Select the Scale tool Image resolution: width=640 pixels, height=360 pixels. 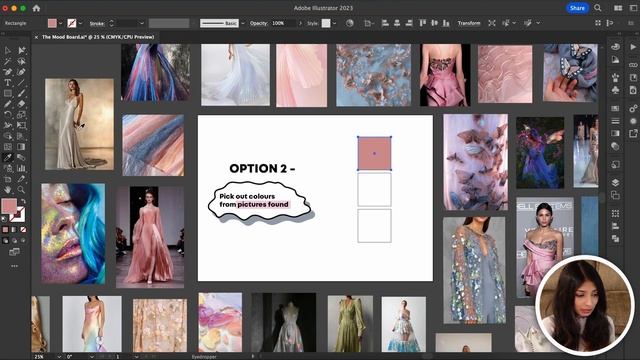[22, 115]
